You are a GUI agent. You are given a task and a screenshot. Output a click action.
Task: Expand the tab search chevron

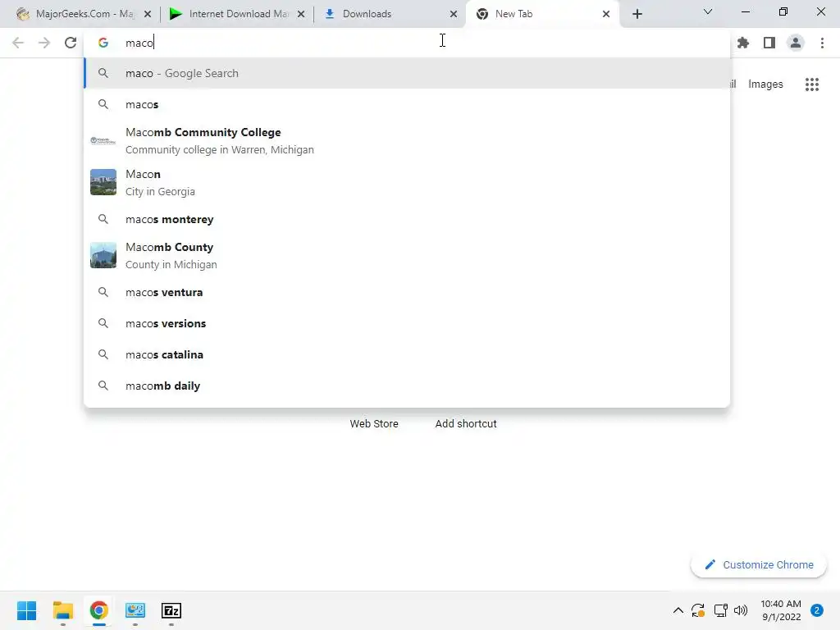click(708, 11)
